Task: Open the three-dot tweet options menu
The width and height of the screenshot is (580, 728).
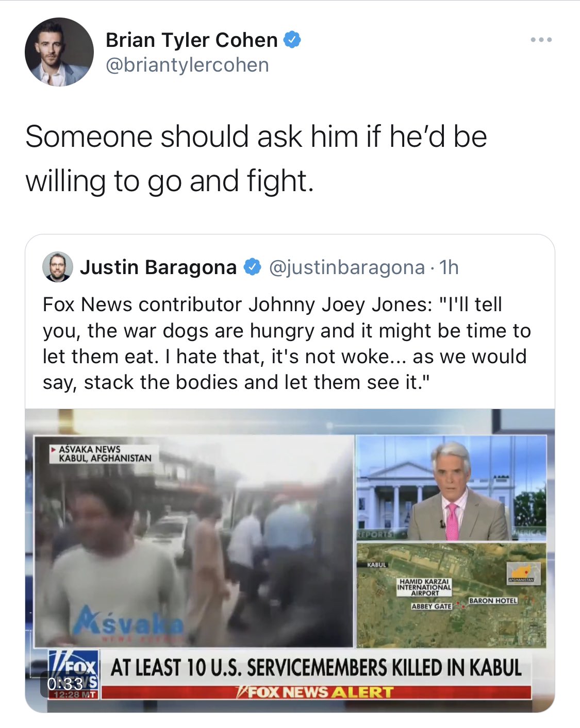Action: [541, 40]
